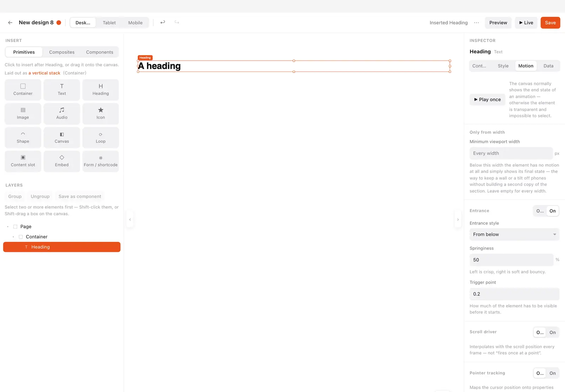This screenshot has width=565, height=392.
Task: Click the Springiness value field
Action: tap(511, 260)
